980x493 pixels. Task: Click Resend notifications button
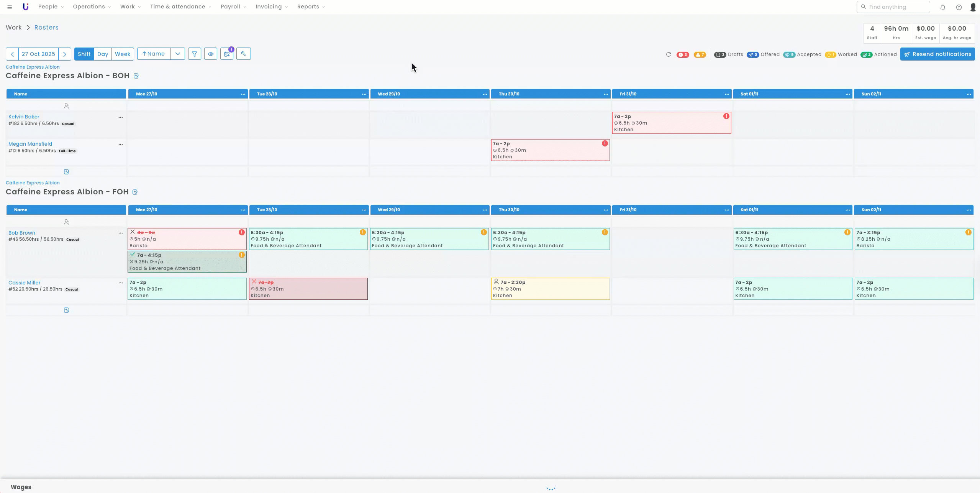tap(937, 54)
